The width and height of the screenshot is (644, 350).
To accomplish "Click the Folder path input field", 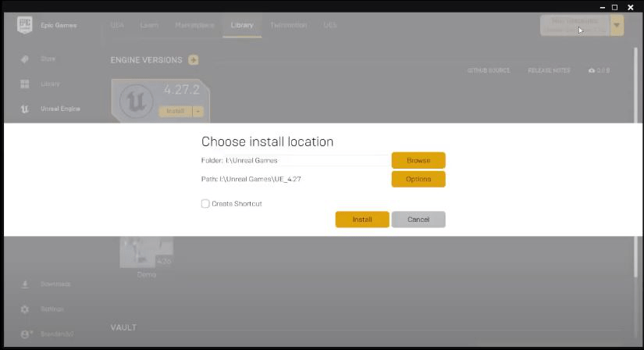I will point(306,160).
